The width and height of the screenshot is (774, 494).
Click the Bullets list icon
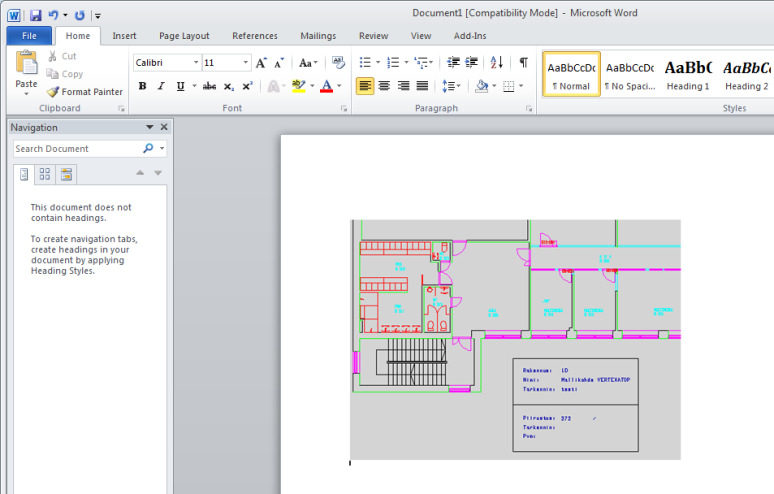click(365, 63)
